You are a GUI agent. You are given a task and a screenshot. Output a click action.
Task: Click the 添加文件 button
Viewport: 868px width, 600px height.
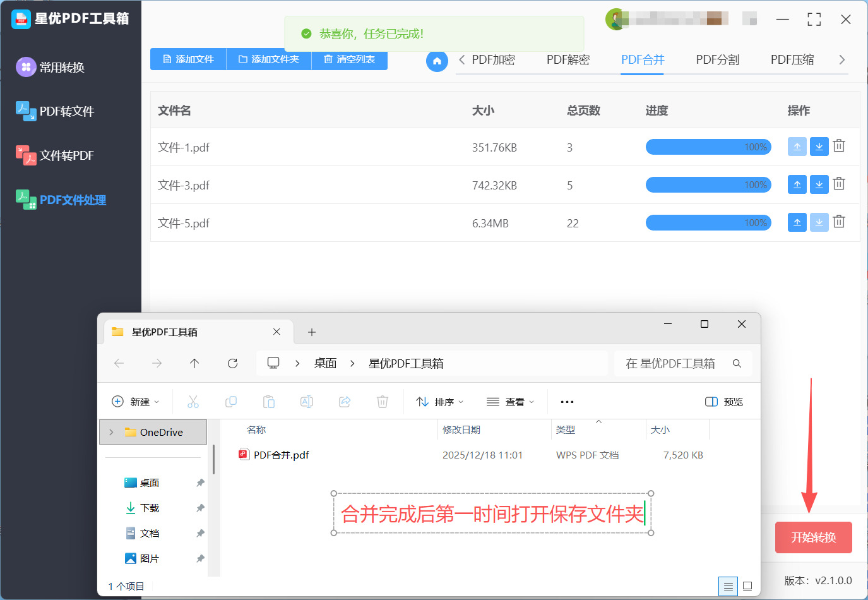(188, 59)
